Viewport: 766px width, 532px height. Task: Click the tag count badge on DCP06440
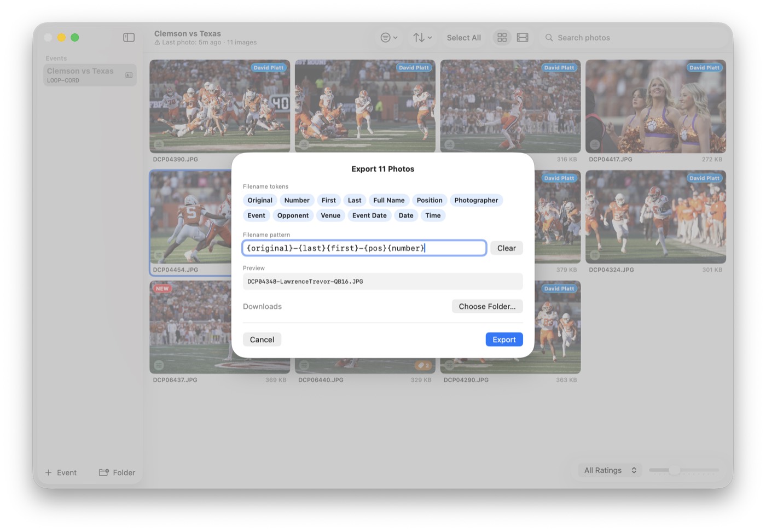click(423, 365)
